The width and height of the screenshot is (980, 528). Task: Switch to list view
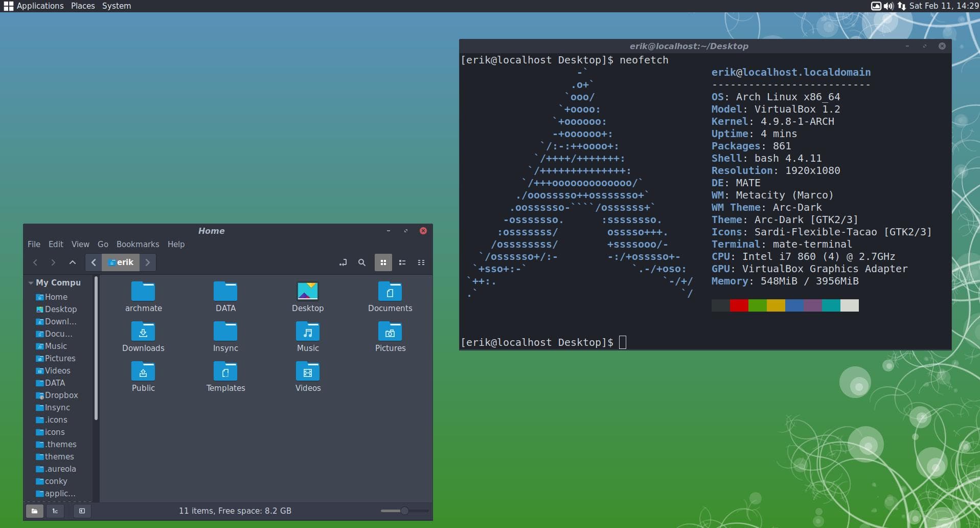[x=402, y=262]
